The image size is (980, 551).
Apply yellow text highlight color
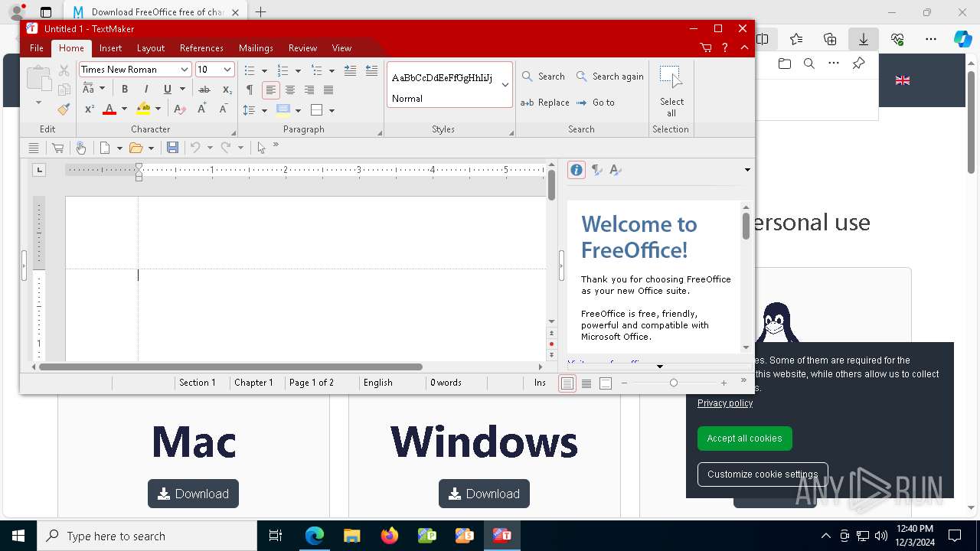click(x=143, y=109)
